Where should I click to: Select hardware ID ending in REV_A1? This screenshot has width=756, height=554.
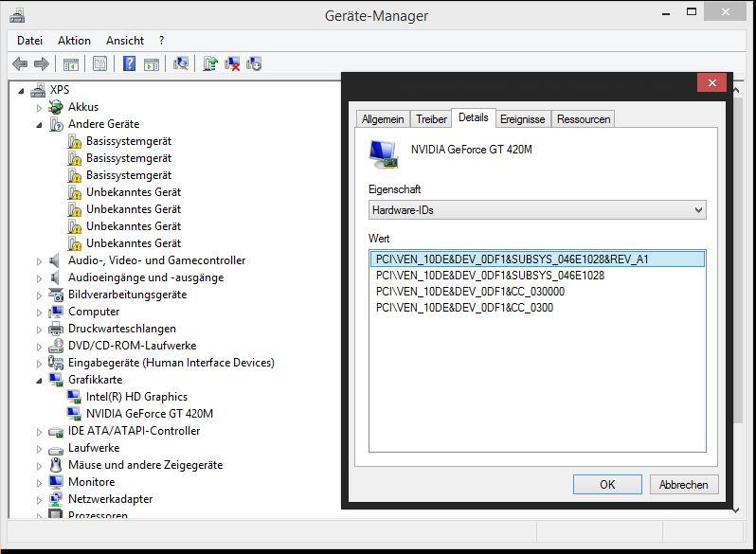537,259
